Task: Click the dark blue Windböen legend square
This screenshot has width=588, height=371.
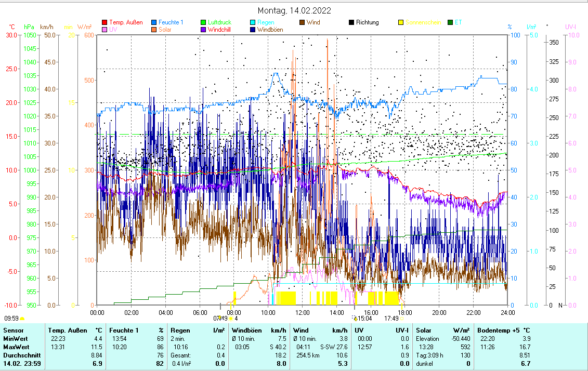Action: click(x=253, y=30)
